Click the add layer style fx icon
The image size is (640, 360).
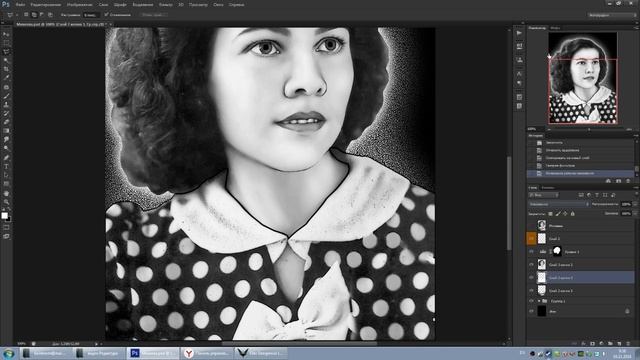(x=583, y=344)
